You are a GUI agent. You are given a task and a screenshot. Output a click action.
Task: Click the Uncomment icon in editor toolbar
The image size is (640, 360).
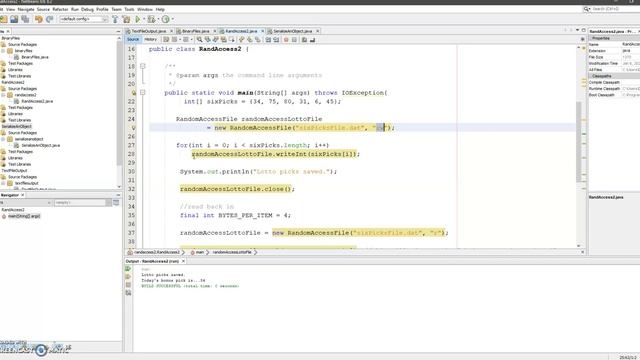point(313,40)
